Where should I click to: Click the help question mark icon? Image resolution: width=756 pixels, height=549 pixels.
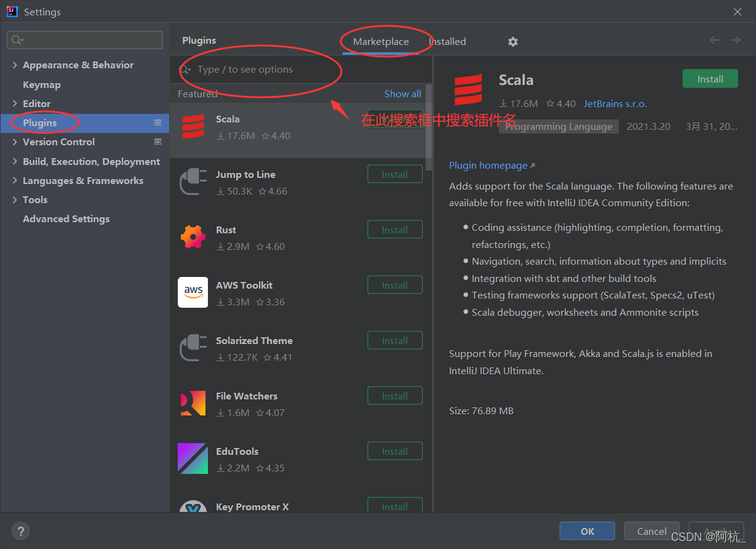coord(20,531)
